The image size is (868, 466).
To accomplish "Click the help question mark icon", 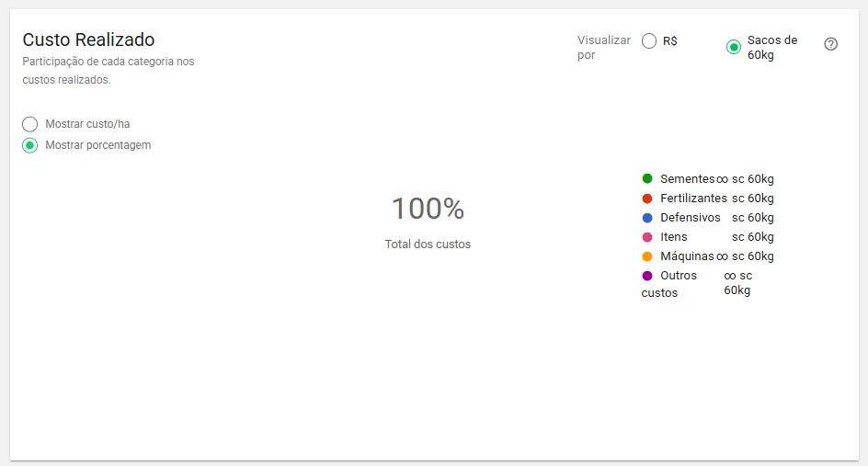I will (x=831, y=44).
